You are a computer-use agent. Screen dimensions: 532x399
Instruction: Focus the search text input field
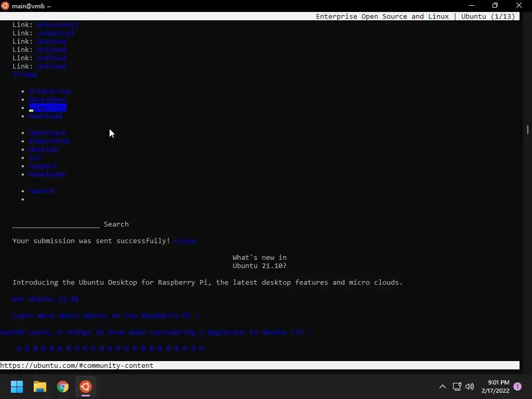56,224
